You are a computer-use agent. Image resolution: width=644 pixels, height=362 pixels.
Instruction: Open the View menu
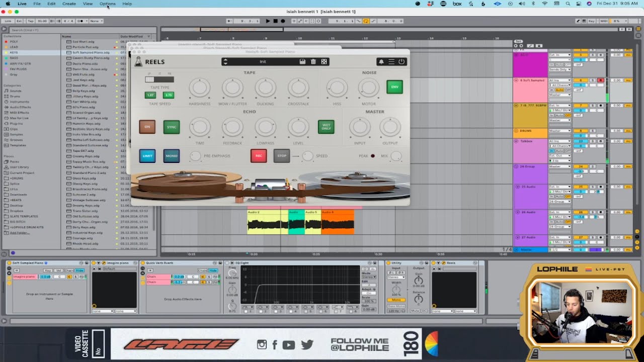click(88, 4)
